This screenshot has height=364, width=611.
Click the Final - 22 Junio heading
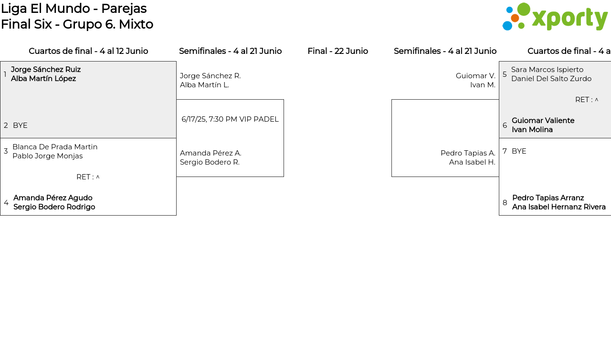point(337,51)
